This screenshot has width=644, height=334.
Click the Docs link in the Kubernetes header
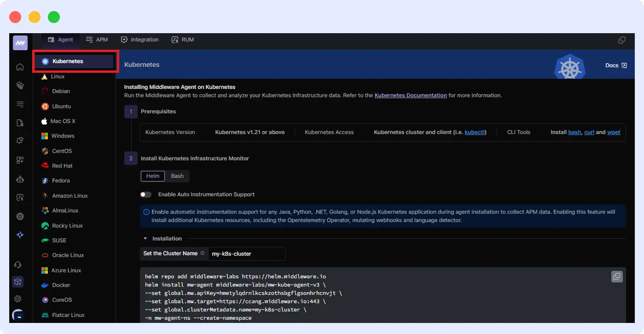pyautogui.click(x=615, y=65)
